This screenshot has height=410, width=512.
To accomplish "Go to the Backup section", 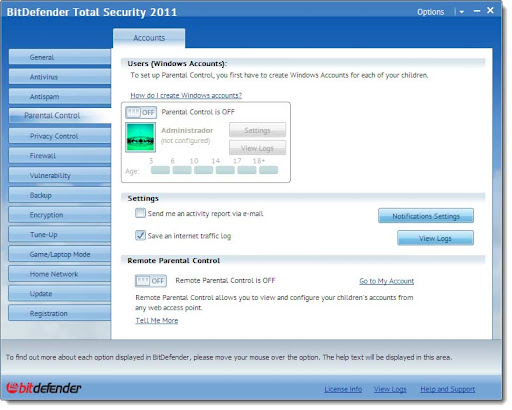I will point(59,195).
